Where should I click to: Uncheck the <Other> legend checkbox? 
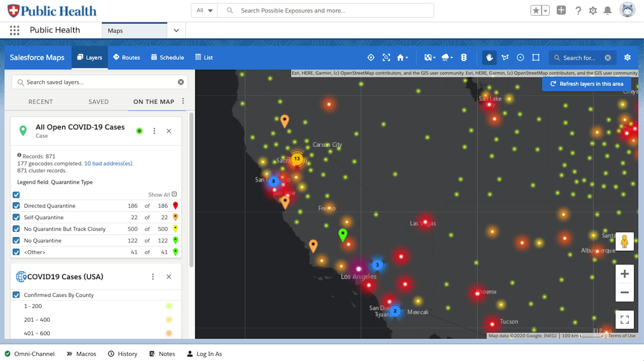click(16, 252)
